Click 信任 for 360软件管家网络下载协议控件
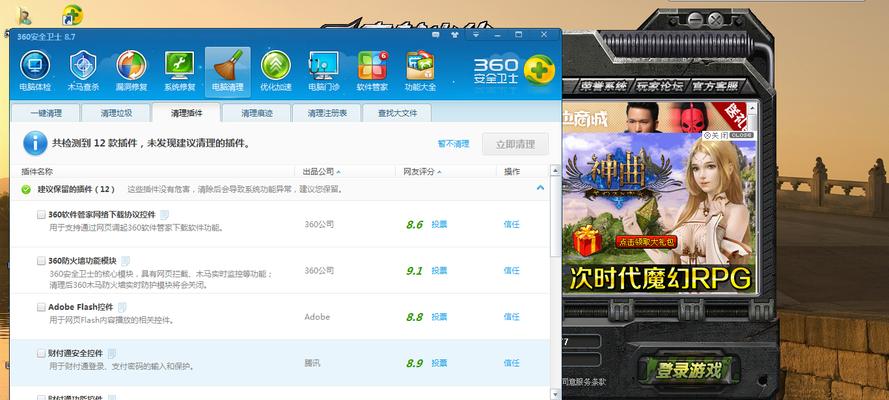The height and width of the screenshot is (400, 889). (511, 224)
